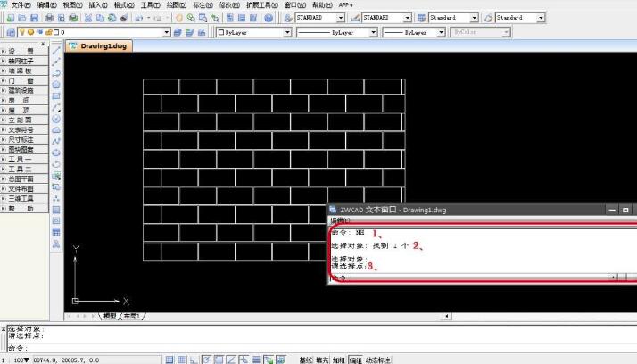Screen dimensions: 637x364
Task: Open the Properties palette icon
Action: point(230,18)
